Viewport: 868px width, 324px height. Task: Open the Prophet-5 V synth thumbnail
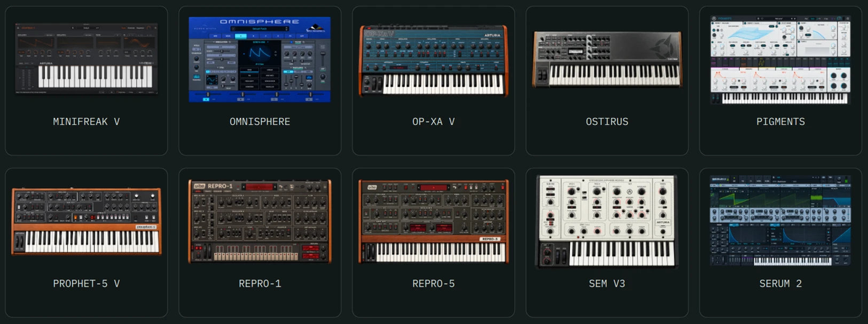[87, 222]
